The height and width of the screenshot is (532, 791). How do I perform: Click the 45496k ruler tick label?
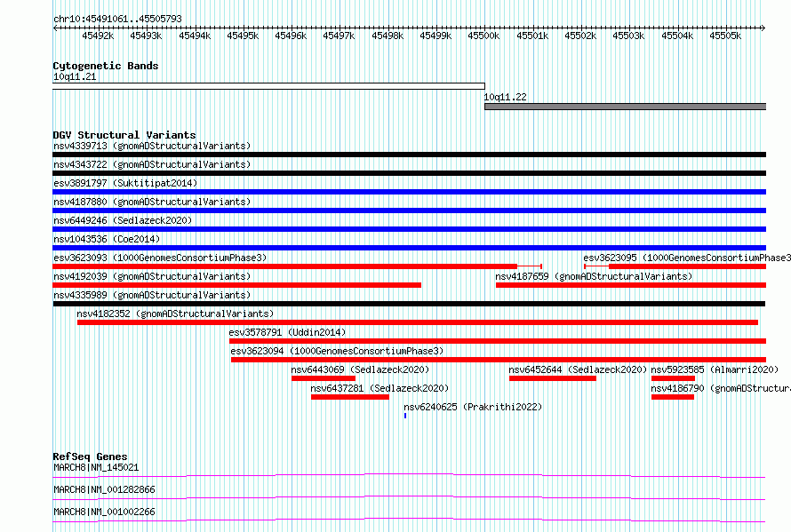pyautogui.click(x=291, y=36)
